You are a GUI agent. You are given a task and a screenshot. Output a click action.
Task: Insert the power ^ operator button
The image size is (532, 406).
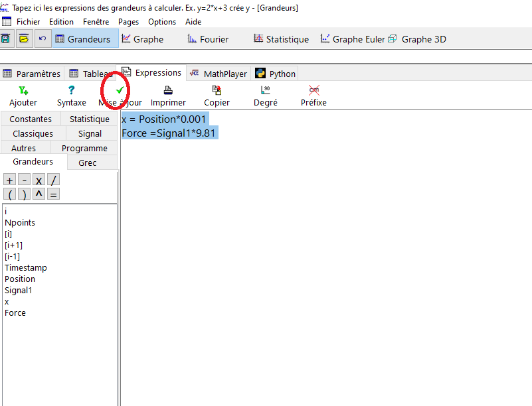39,194
